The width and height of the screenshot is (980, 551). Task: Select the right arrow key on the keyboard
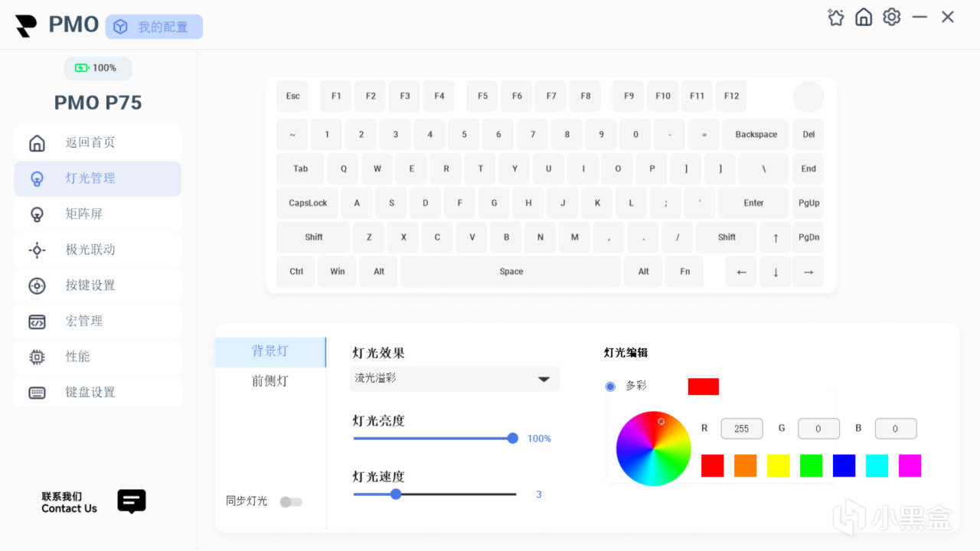pyautogui.click(x=808, y=272)
